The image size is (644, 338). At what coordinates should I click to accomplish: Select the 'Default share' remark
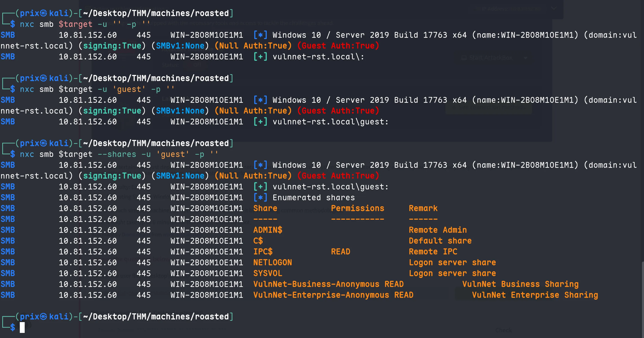point(440,240)
